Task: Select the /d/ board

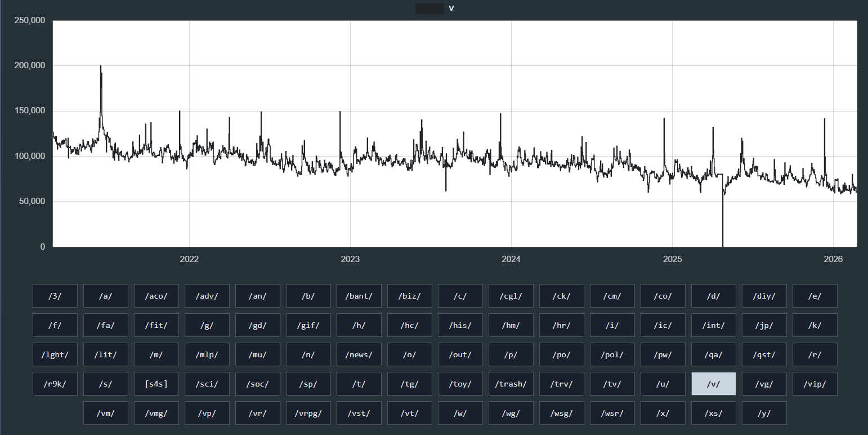Action: click(x=714, y=296)
